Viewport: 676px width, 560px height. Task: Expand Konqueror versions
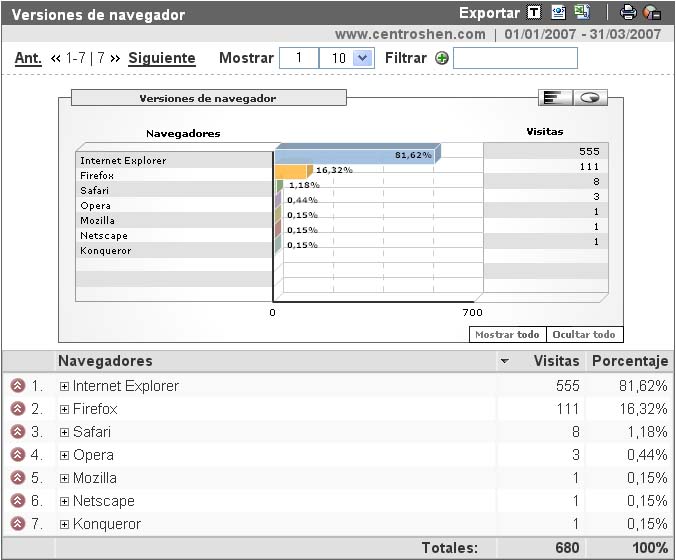tap(64, 524)
